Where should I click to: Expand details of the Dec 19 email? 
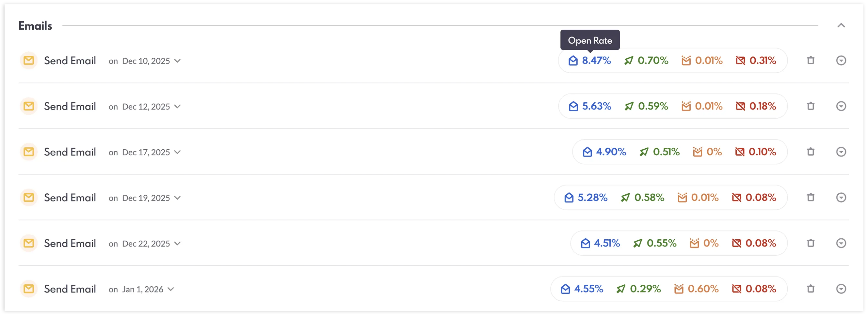click(x=841, y=198)
